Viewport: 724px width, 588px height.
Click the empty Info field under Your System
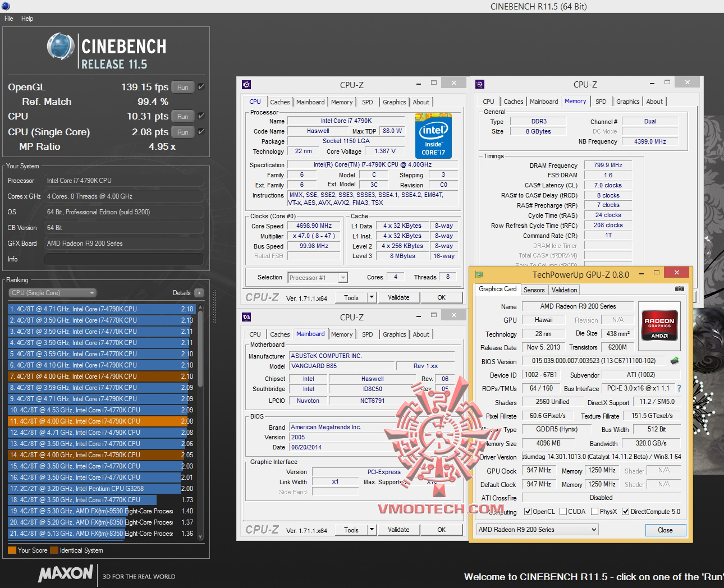(123, 259)
